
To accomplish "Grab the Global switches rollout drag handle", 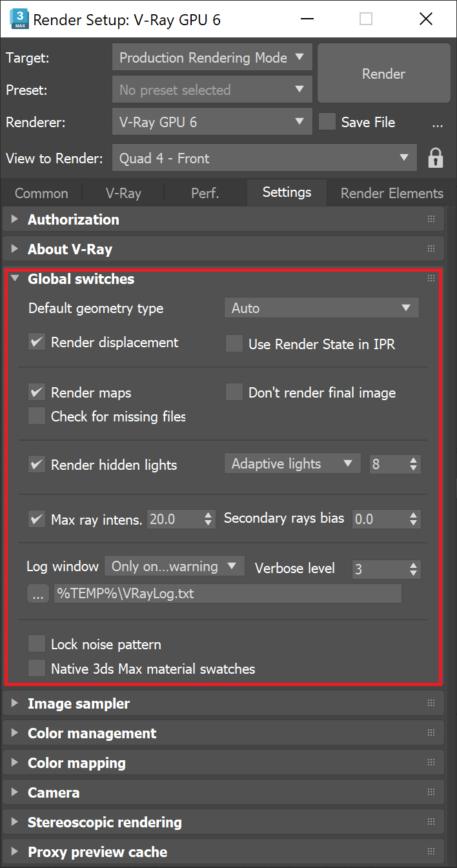I will [x=431, y=278].
